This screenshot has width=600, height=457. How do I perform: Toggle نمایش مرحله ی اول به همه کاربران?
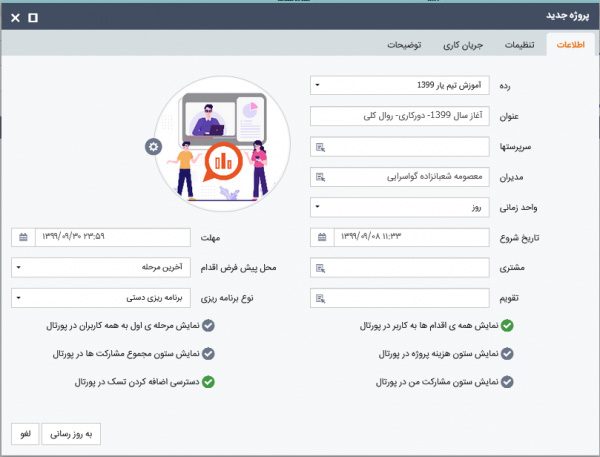(208, 326)
